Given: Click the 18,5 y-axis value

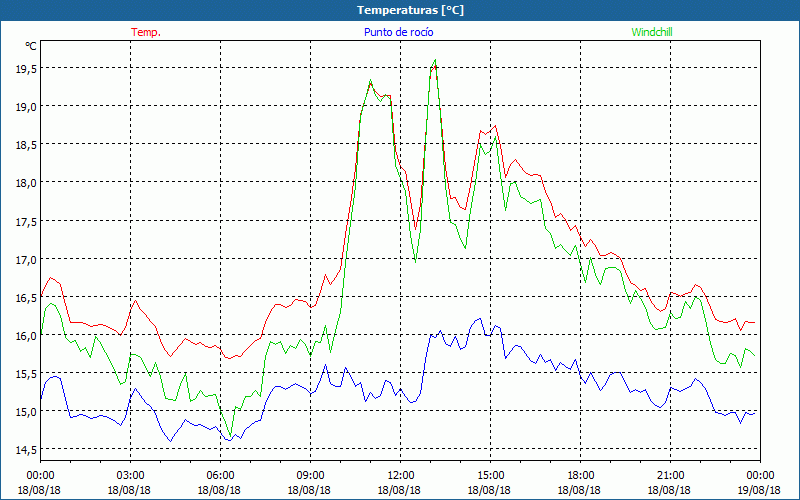Looking at the screenshot, I should (26, 144).
